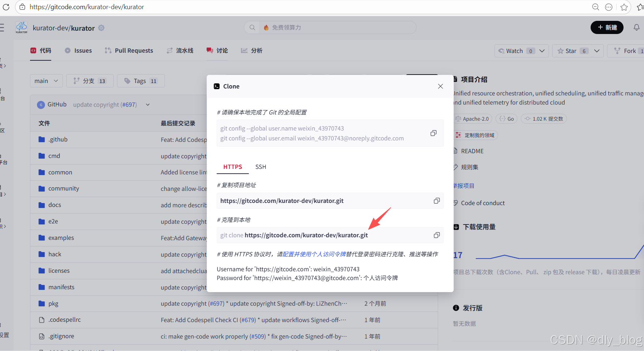
Task: Open the Code of conduct link
Action: 483,203
